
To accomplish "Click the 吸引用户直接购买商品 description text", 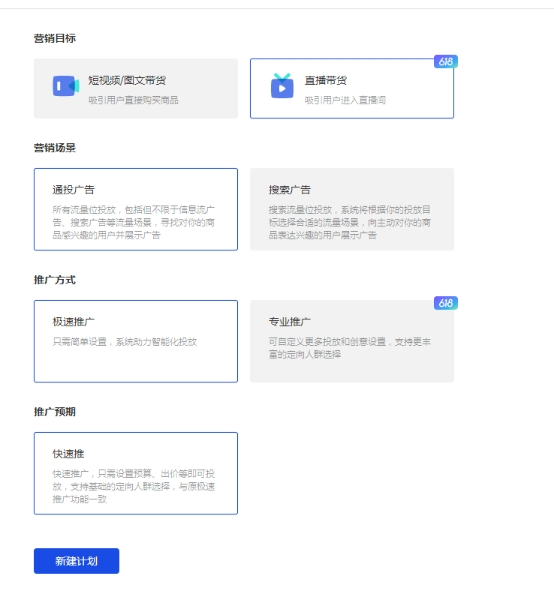I will coord(133,100).
